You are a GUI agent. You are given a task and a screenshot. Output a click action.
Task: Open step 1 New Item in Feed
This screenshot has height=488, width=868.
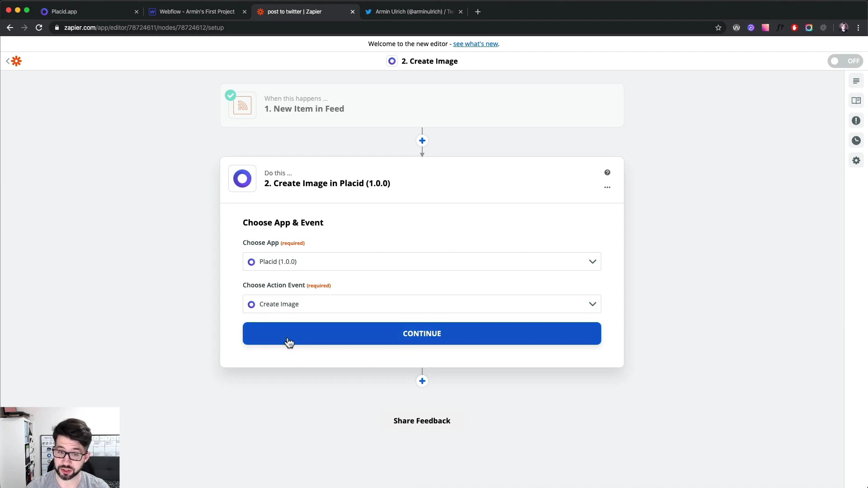[422, 105]
